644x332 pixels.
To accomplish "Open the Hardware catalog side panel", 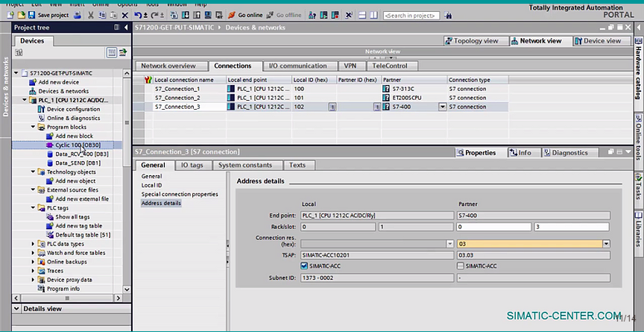I will (638, 72).
